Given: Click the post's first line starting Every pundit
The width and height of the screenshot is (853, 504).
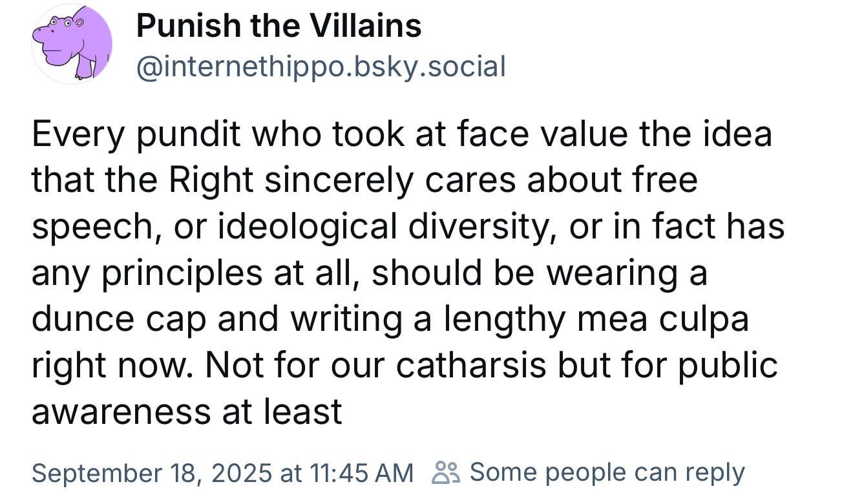Looking at the screenshot, I should pyautogui.click(x=401, y=135).
